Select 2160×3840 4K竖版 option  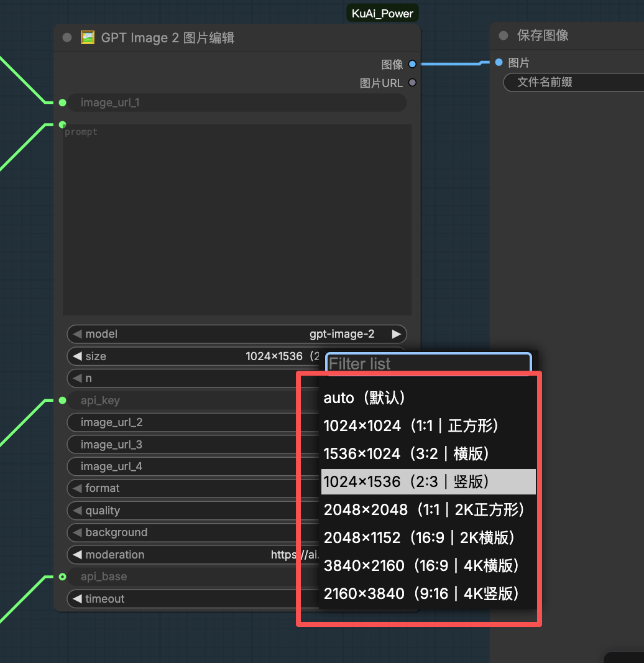point(428,593)
